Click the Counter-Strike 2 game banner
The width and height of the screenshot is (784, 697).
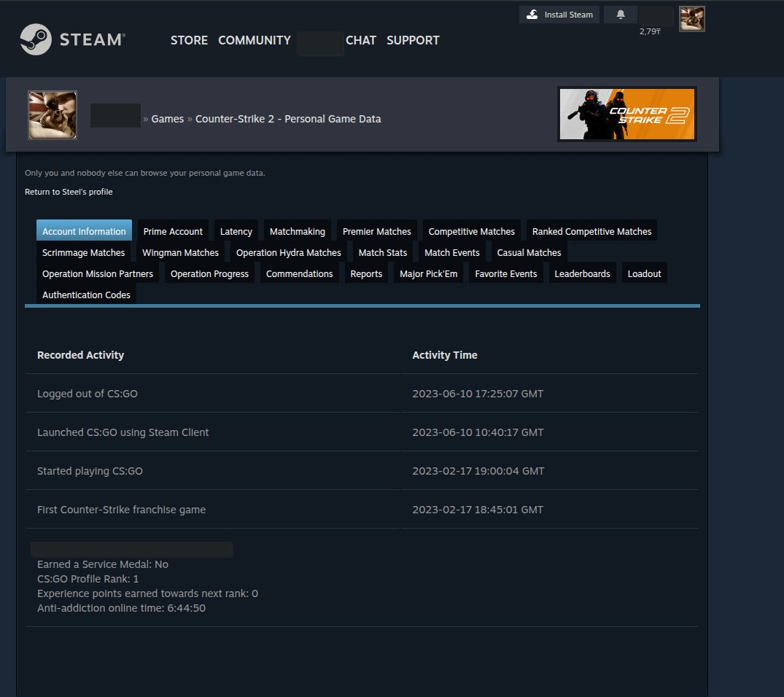click(x=626, y=114)
